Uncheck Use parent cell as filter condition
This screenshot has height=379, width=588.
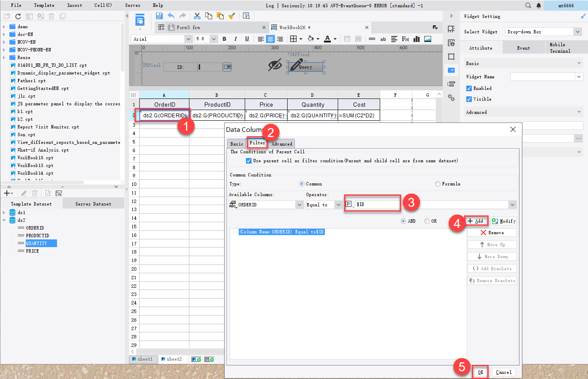(248, 161)
